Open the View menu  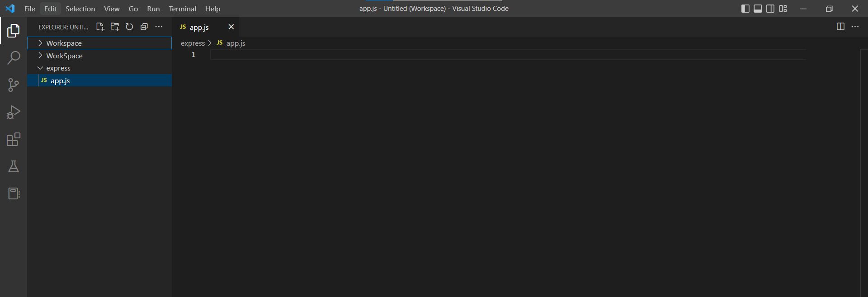coord(112,9)
